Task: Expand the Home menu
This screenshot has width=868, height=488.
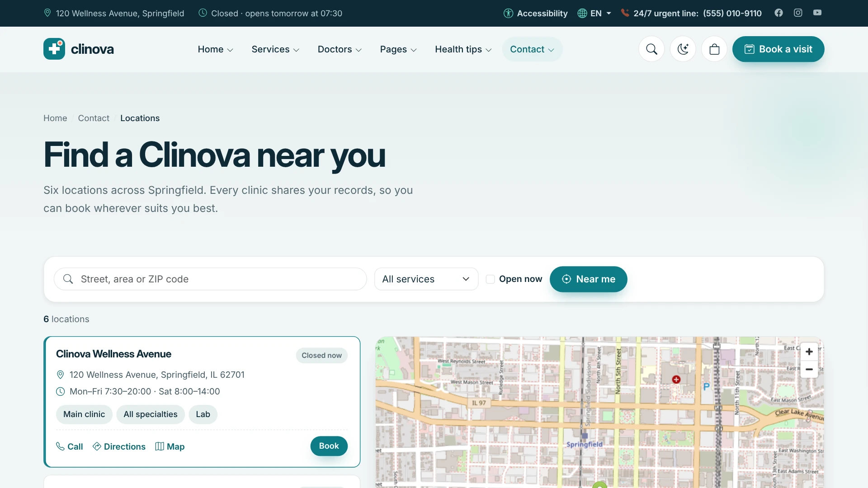Action: [x=215, y=49]
